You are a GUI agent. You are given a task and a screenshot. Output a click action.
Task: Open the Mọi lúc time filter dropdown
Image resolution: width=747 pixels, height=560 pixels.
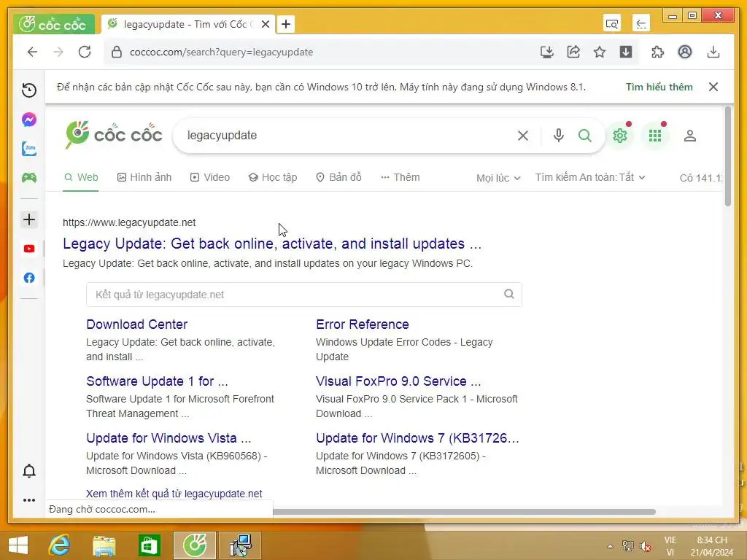(x=498, y=178)
